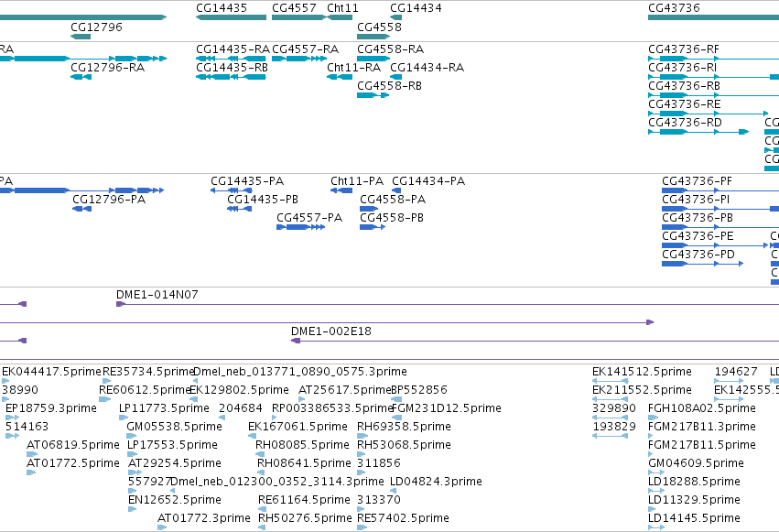
Task: Select the CG43736-PB protein label
Action: tap(698, 218)
